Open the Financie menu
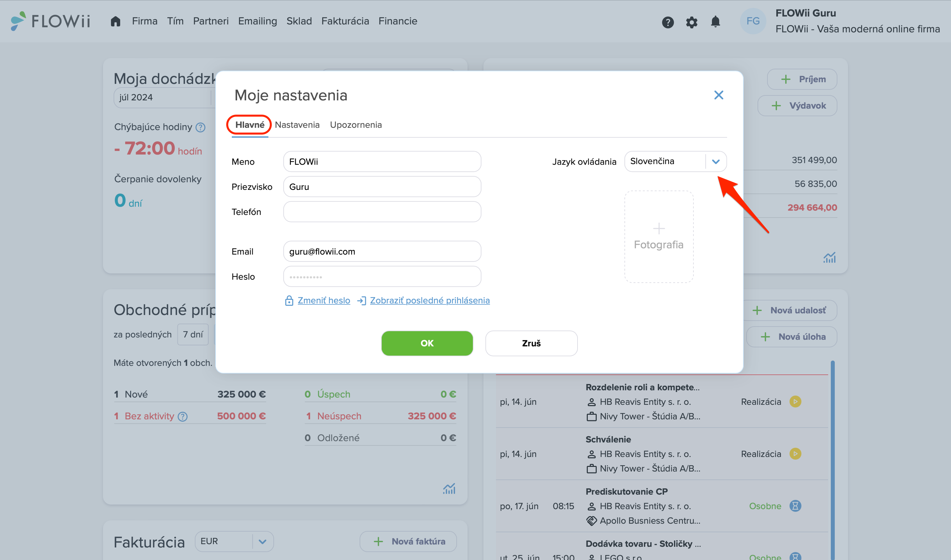The width and height of the screenshot is (951, 560). pos(398,21)
